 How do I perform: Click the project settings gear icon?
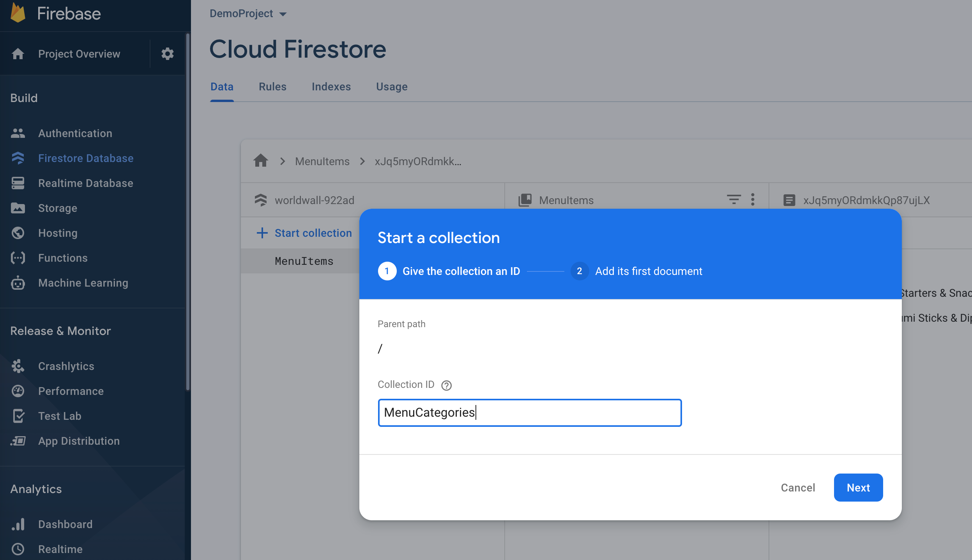[x=167, y=54]
